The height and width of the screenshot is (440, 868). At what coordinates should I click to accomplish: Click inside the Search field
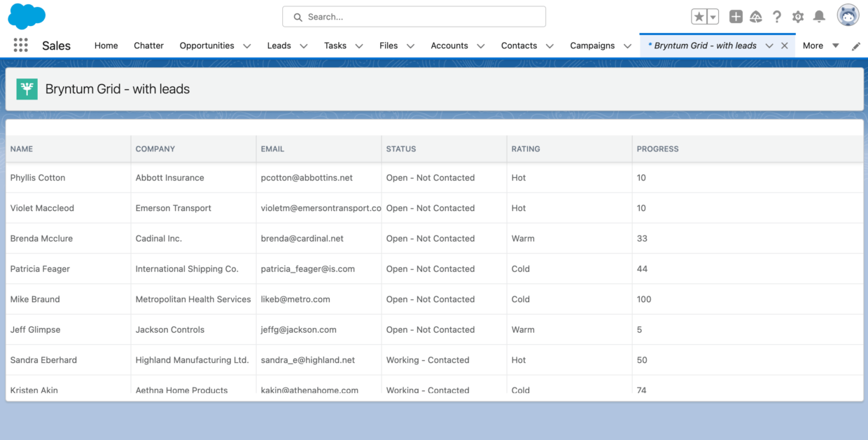point(413,16)
